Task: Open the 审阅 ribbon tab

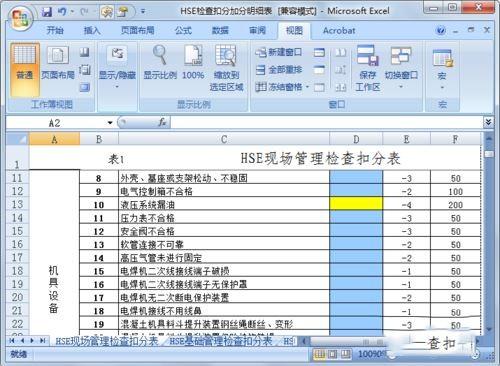Action: coord(257,31)
